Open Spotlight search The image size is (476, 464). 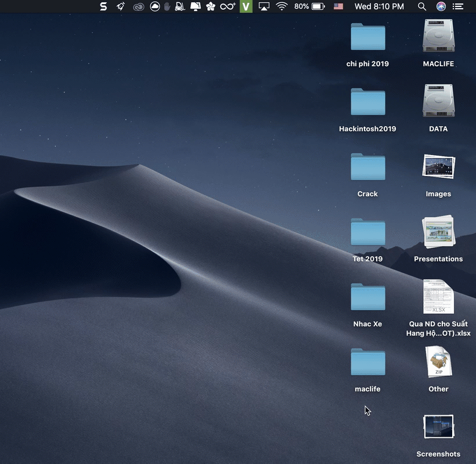421,6
